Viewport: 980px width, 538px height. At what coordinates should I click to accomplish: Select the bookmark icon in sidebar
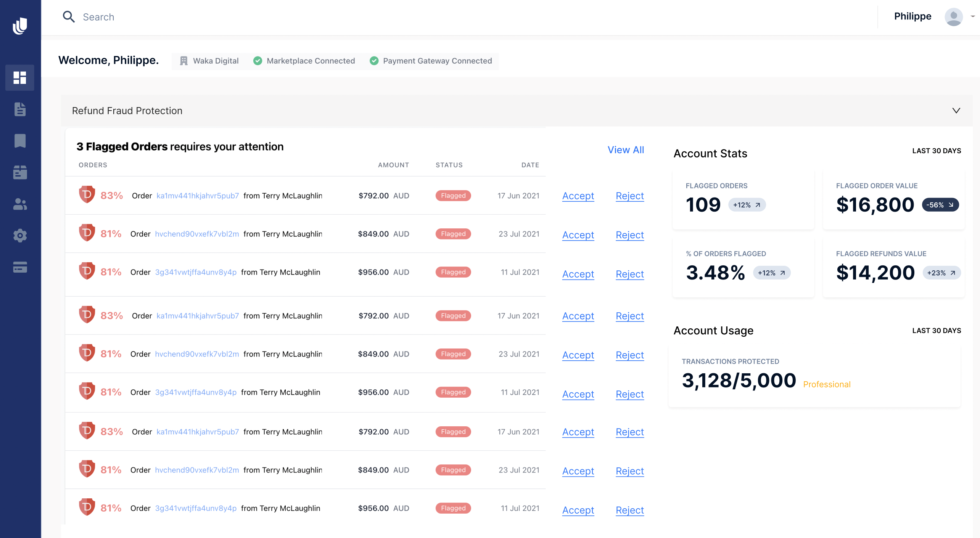(20, 141)
